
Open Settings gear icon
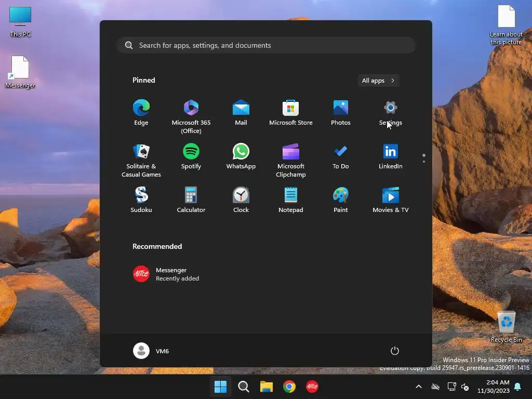(391, 108)
